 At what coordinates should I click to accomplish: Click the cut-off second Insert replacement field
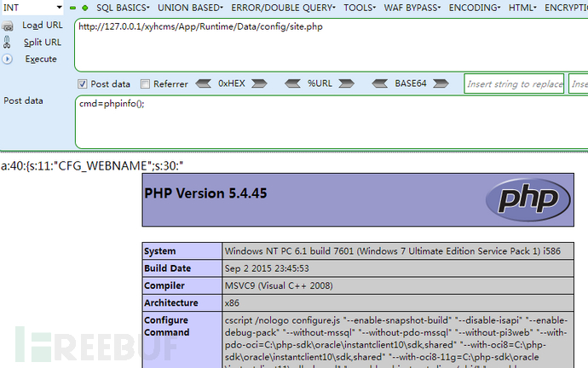pyautogui.click(x=579, y=84)
